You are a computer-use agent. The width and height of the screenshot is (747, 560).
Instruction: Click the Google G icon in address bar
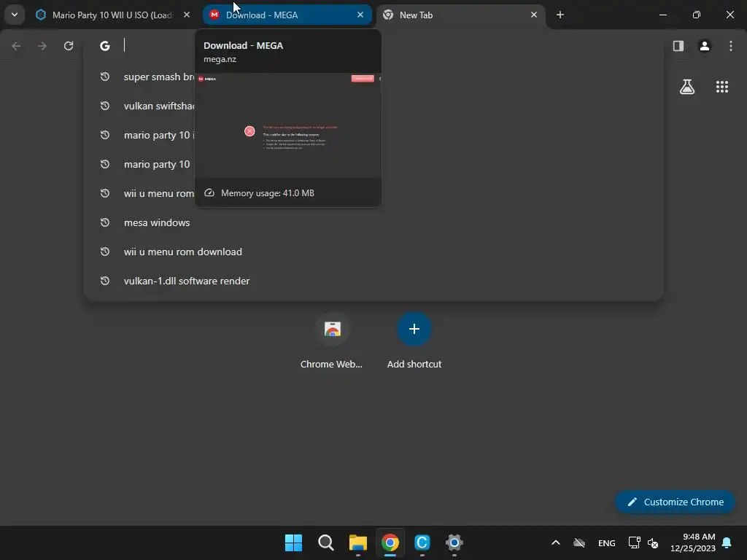(105, 46)
